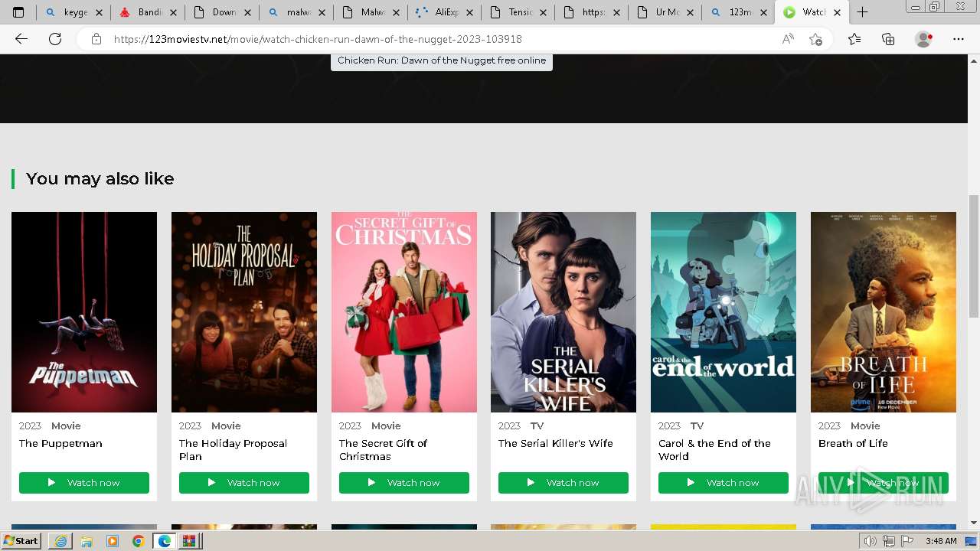
Task: Open the browser profile menu
Action: (x=924, y=39)
